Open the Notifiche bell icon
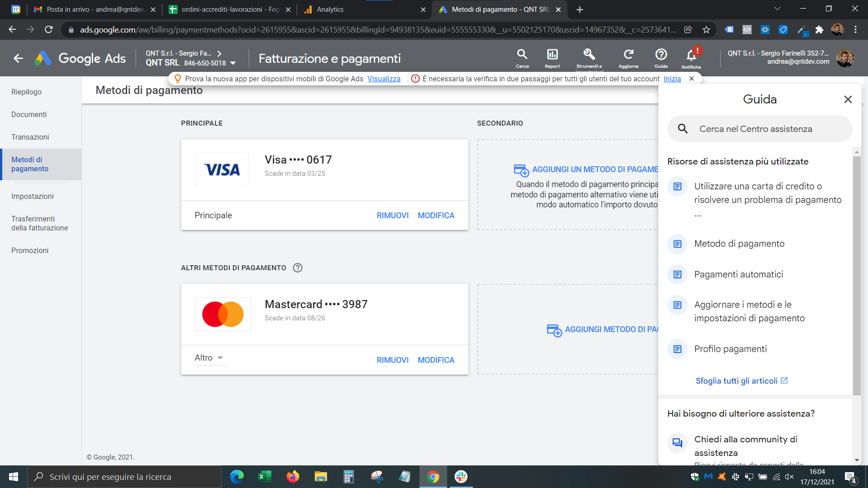The height and width of the screenshot is (488, 868). 691,55
